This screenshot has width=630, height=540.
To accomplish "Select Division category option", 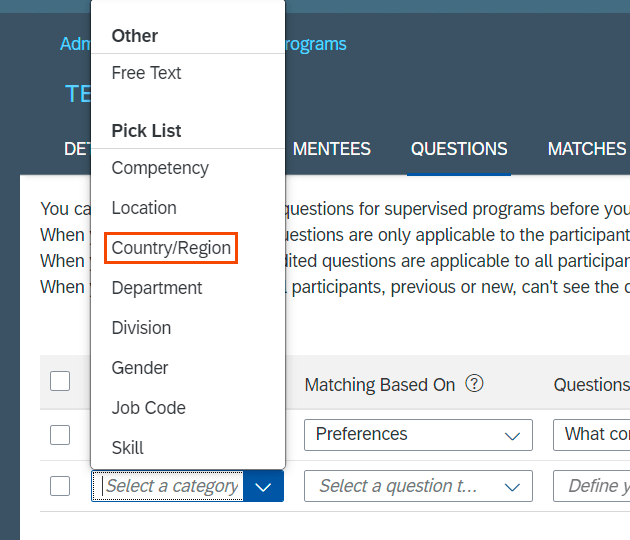I will click(141, 328).
